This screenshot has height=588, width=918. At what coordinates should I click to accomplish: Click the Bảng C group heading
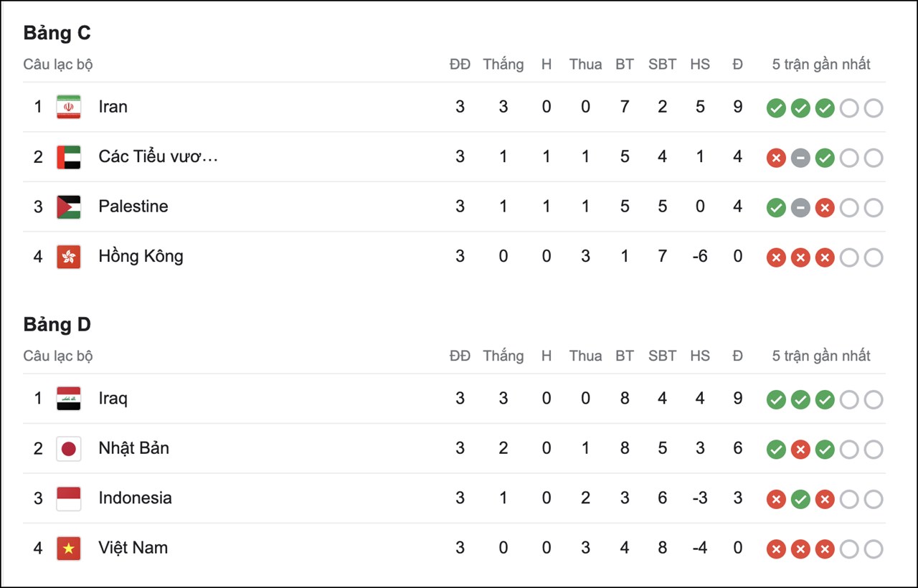[x=57, y=33]
